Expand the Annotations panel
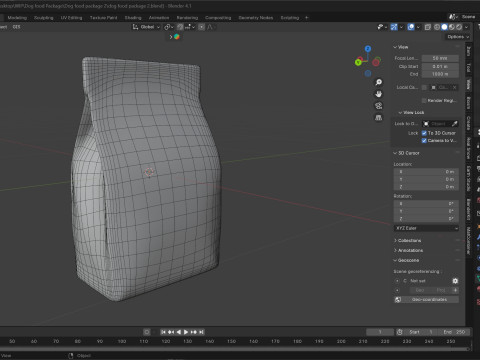Screen dimensions: 480x360 (408, 250)
